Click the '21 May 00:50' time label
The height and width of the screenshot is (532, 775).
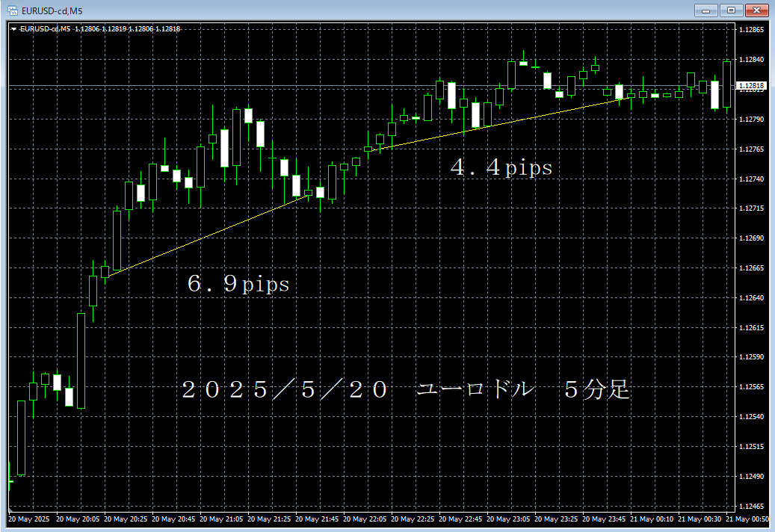(747, 519)
